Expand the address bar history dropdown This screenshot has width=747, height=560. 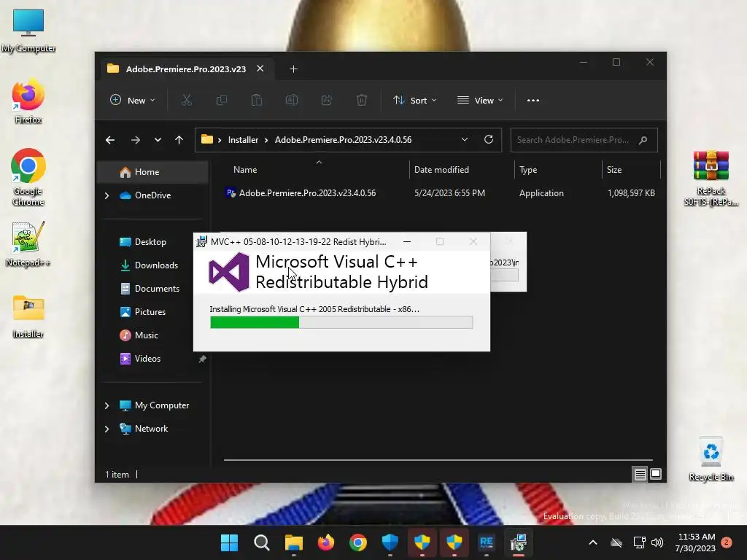[465, 139]
